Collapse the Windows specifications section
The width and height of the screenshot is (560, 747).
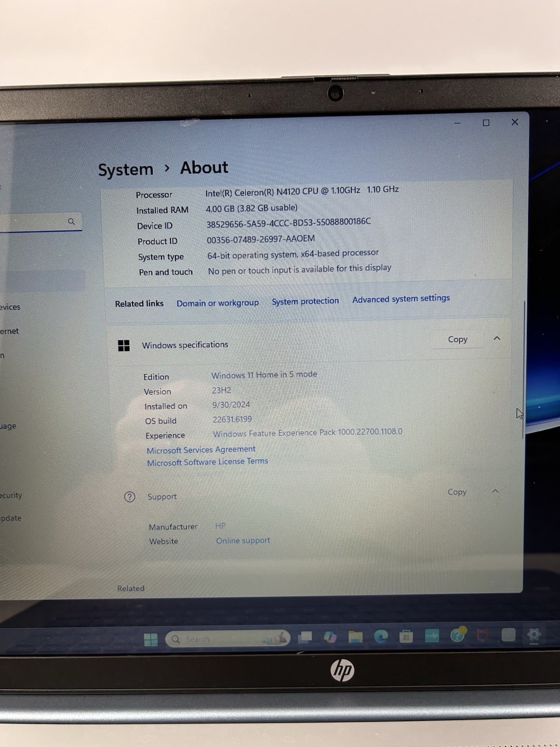click(497, 338)
